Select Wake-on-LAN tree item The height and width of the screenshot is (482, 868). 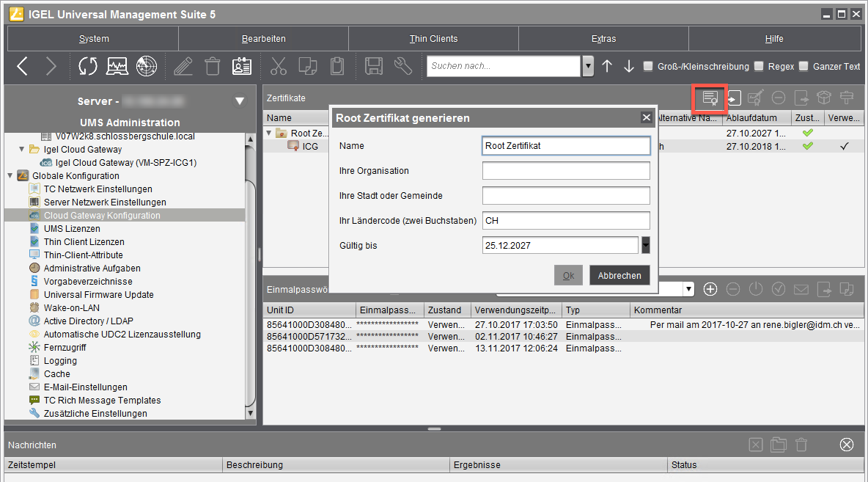71,308
